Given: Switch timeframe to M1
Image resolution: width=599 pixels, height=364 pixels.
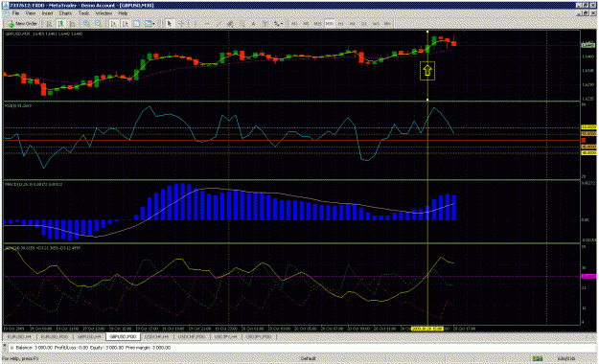Looking at the screenshot, I should click(294, 24).
